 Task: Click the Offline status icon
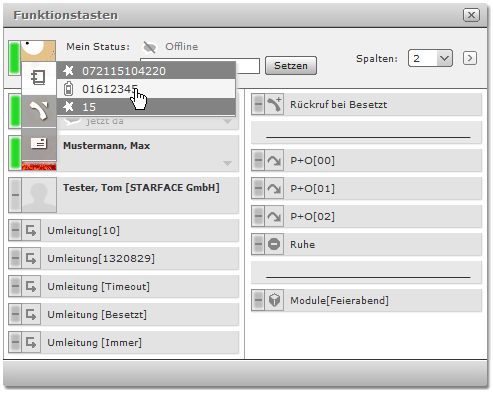150,47
